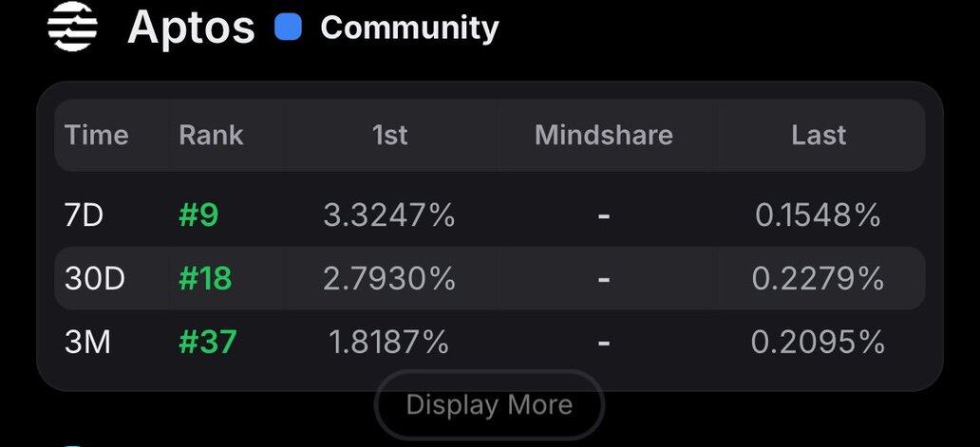Click the 2.7930% value in 30D row
This screenshot has height=447, width=980.
pyautogui.click(x=388, y=278)
